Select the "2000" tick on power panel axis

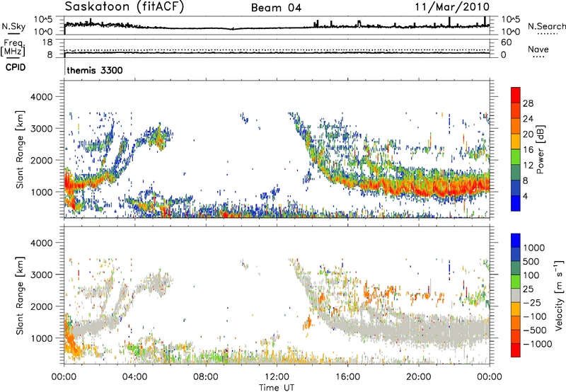click(x=41, y=160)
